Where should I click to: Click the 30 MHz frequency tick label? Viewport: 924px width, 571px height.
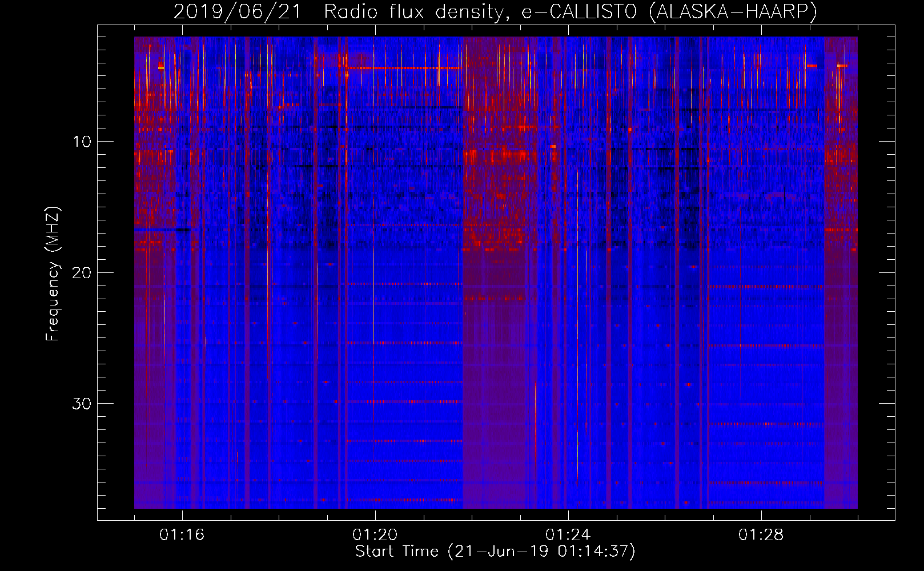[x=82, y=404]
